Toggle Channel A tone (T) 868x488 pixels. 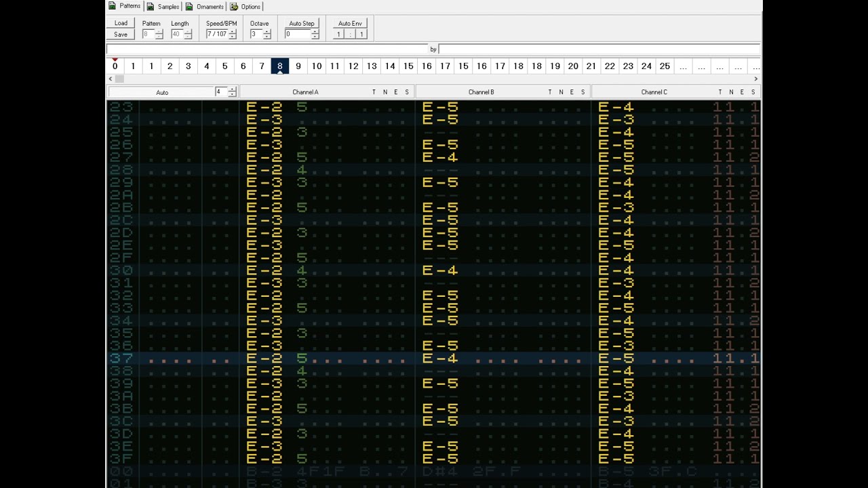pos(374,92)
